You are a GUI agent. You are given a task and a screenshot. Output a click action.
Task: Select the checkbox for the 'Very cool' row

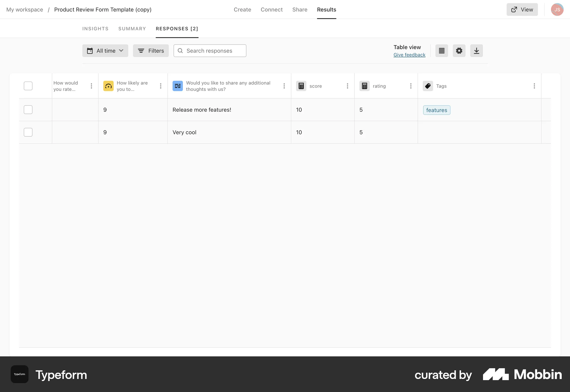(x=28, y=132)
